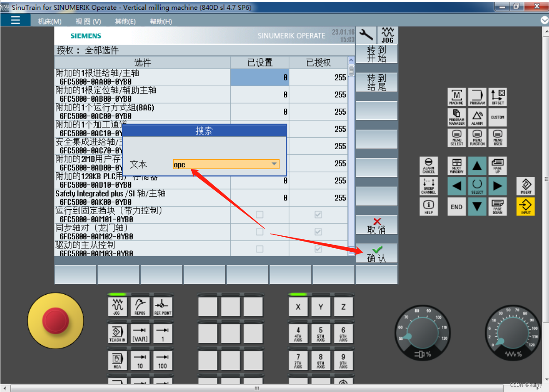Click the MENU USER key
The image size is (549, 392).
tap(498, 138)
